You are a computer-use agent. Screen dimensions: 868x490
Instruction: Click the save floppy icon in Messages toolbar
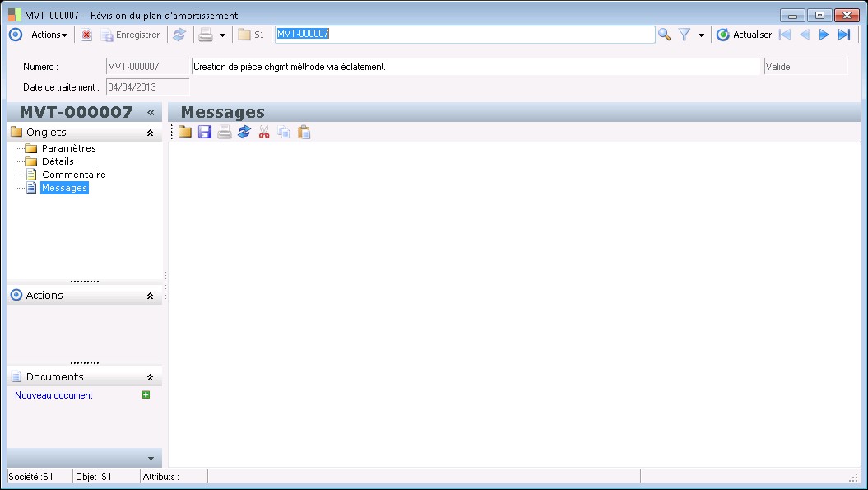205,132
